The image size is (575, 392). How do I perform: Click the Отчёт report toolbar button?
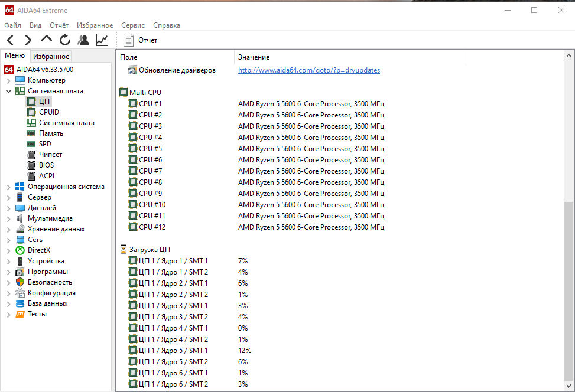[140, 40]
